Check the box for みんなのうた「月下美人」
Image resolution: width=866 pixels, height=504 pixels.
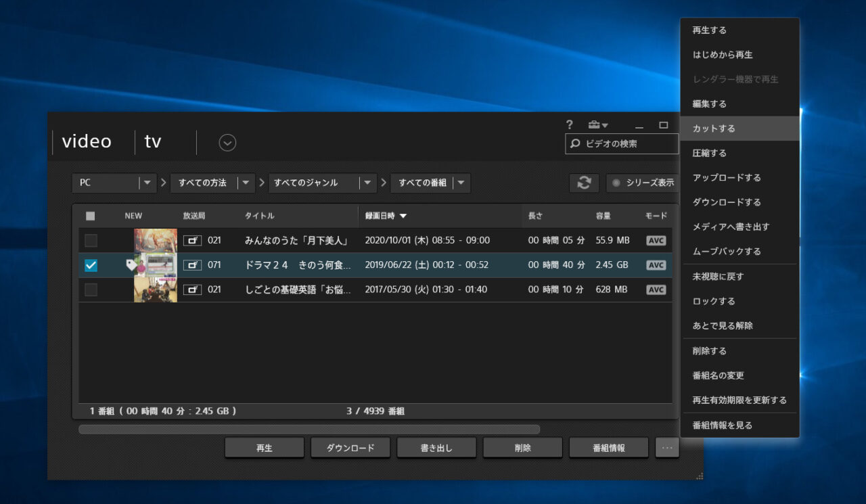91,241
